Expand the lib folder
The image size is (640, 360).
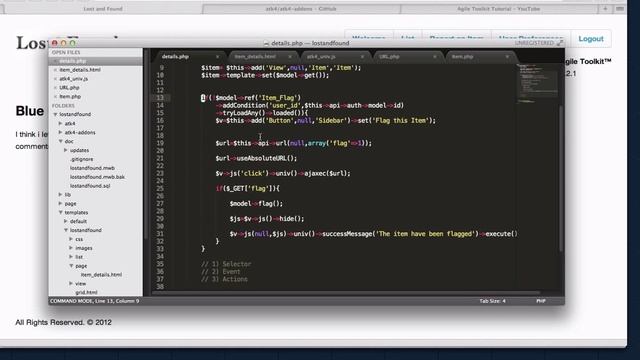coord(60,195)
